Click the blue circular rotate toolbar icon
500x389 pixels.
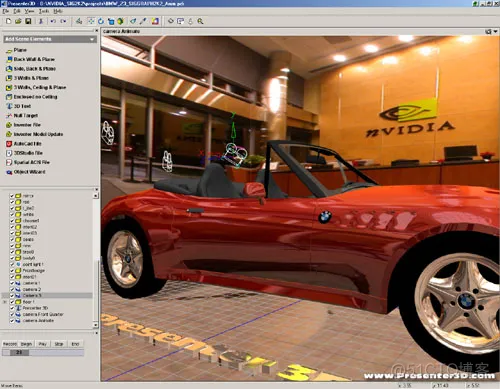point(101,21)
